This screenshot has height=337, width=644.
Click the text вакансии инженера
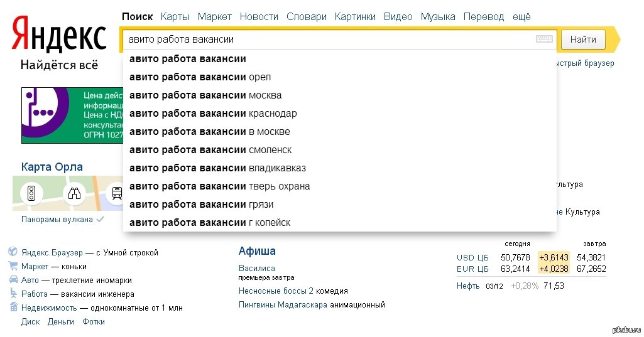97,294
